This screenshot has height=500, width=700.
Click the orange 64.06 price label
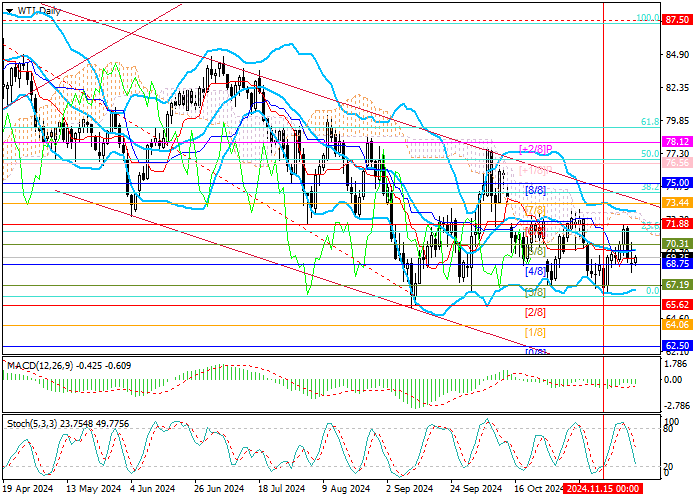coord(677,325)
